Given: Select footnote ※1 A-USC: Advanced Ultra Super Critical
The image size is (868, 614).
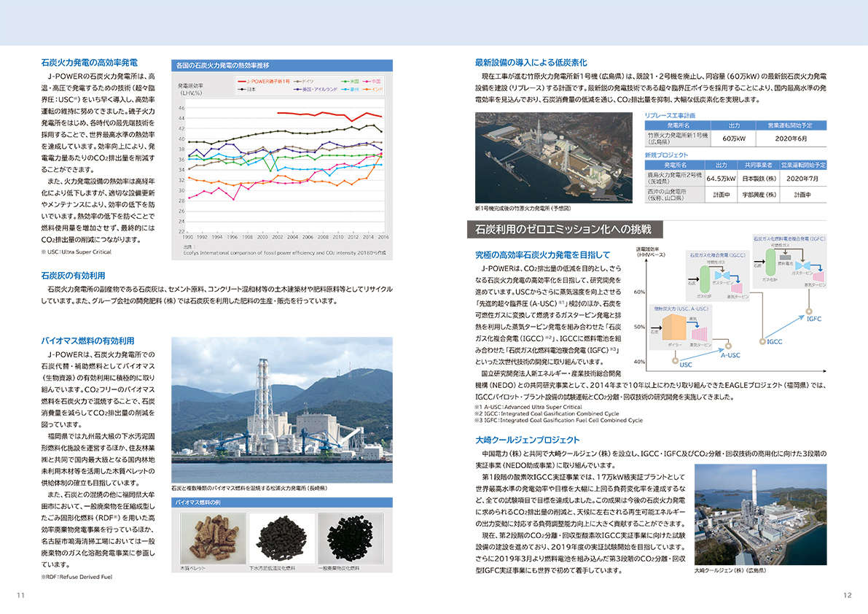Looking at the screenshot, I should coord(528,407).
